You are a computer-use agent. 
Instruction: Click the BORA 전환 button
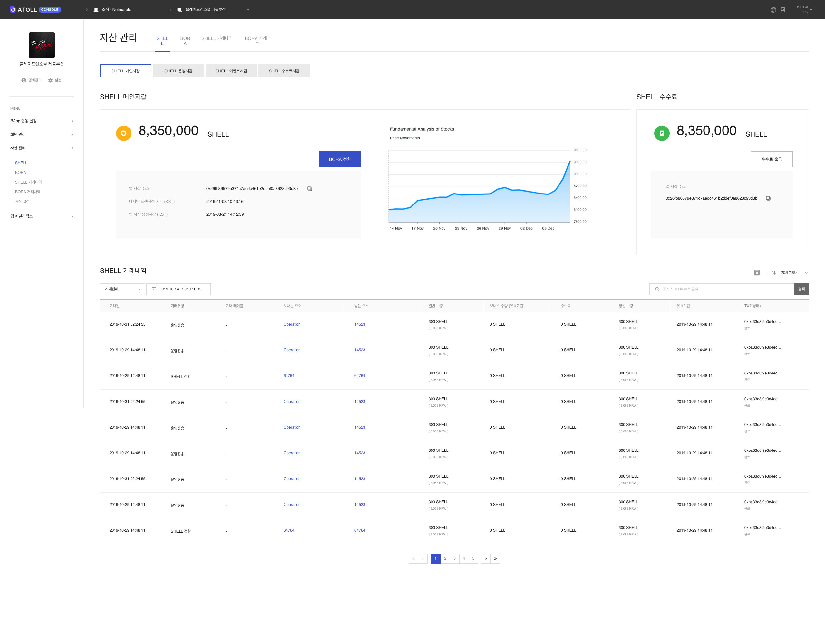pyautogui.click(x=340, y=159)
